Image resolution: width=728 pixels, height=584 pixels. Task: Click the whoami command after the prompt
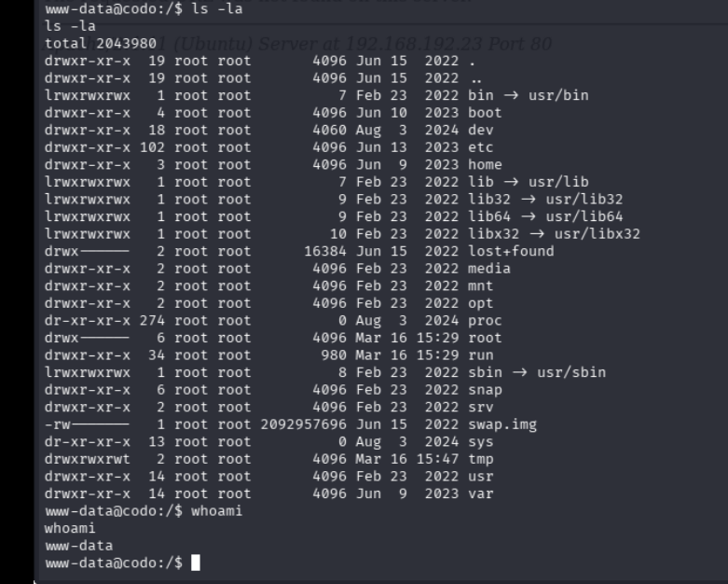pos(216,511)
